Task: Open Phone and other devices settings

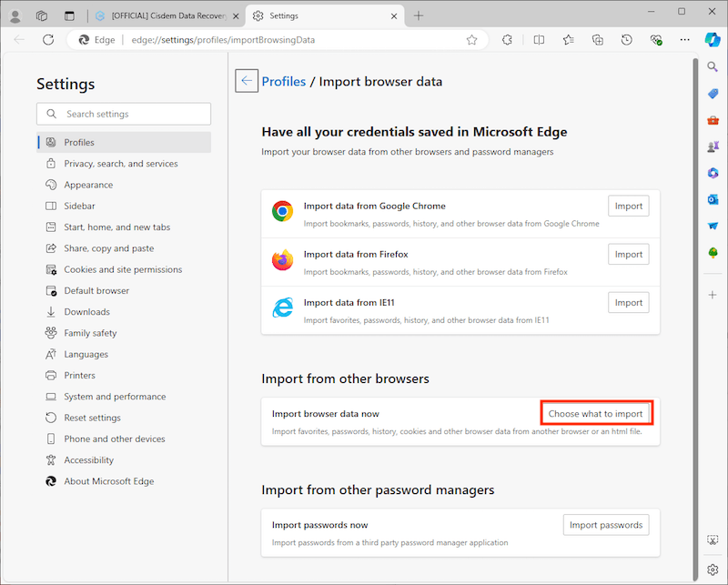Action: [x=124, y=439]
